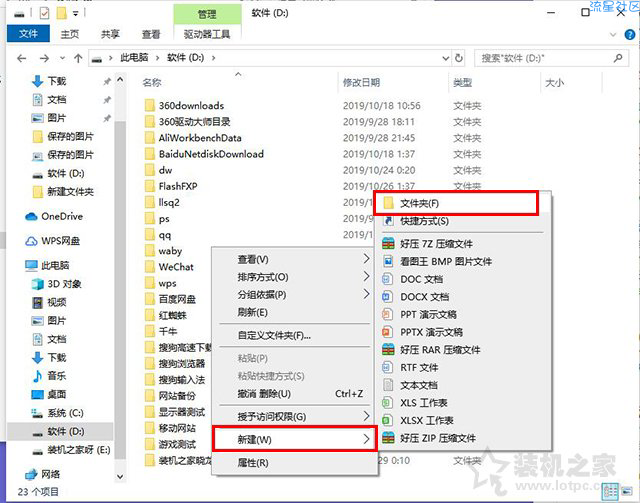The width and height of the screenshot is (640, 503).
Task: Select the 搜狗输入法 folder
Action: click(x=176, y=380)
